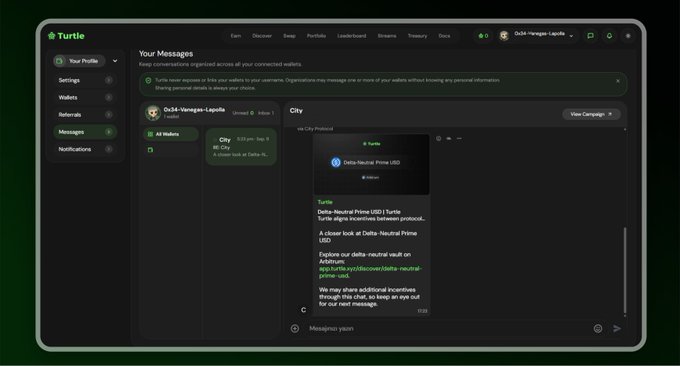The height and width of the screenshot is (366, 680).
Task: Click the green arrow icon beside Messages
Action: pyautogui.click(x=109, y=132)
